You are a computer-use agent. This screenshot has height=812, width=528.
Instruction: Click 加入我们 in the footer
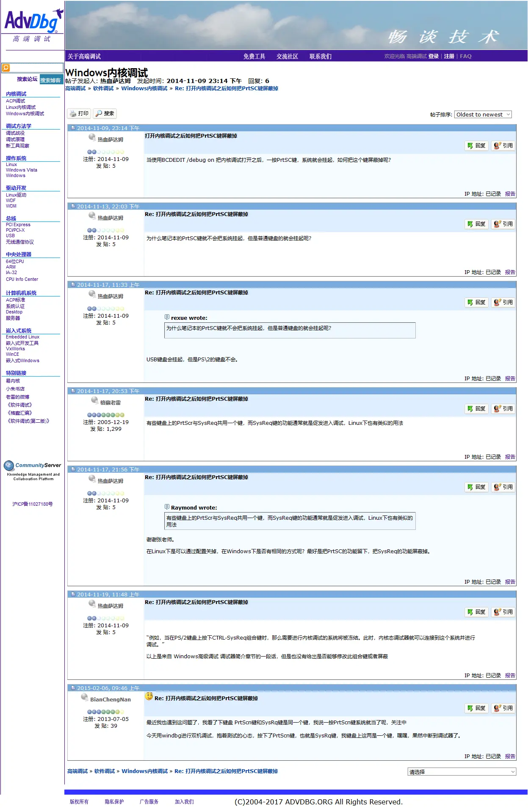pyautogui.click(x=184, y=802)
